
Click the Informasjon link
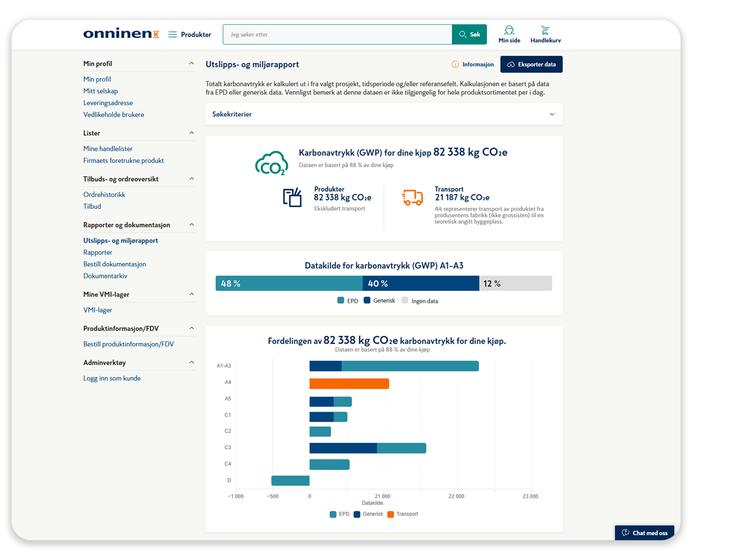tap(478, 64)
